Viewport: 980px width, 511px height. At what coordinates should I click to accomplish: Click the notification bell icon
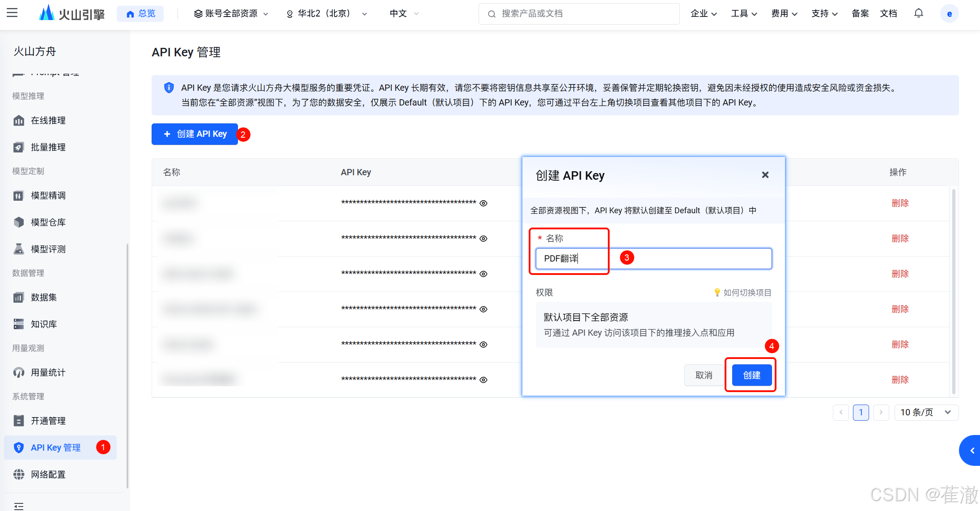click(918, 13)
